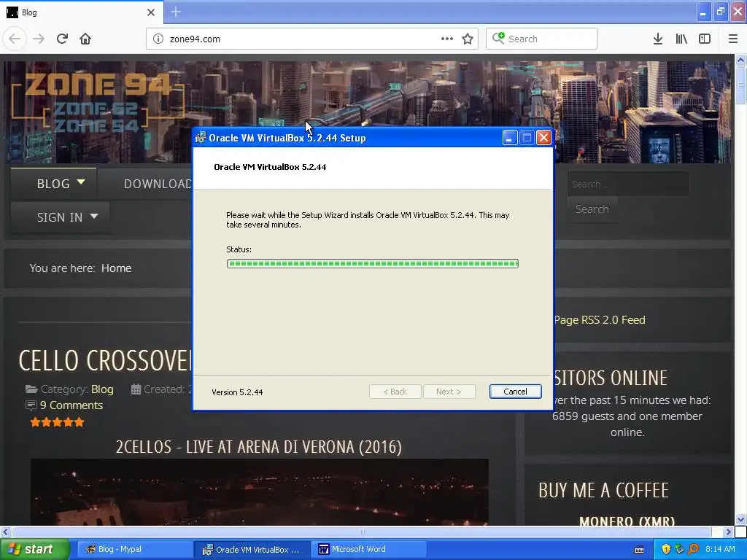Switch to Microsoft Word taskbar item
The width and height of the screenshot is (747, 560).
[x=368, y=550]
